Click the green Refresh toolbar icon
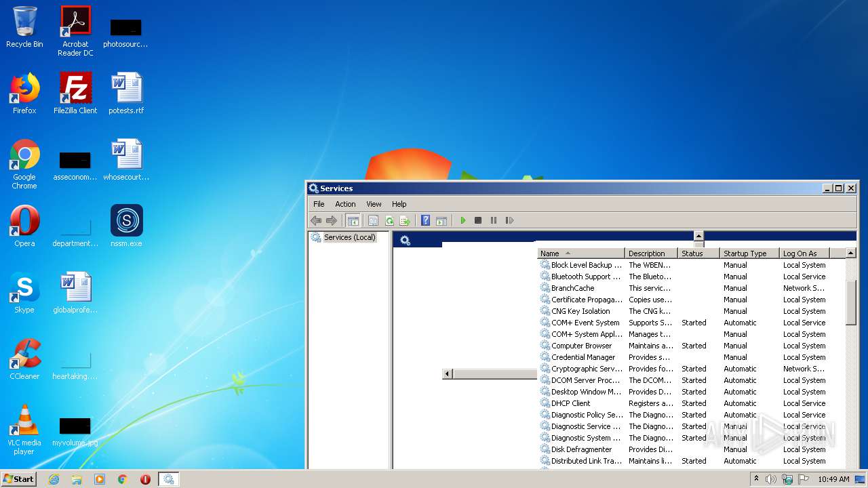The image size is (868, 488). pyautogui.click(x=389, y=220)
